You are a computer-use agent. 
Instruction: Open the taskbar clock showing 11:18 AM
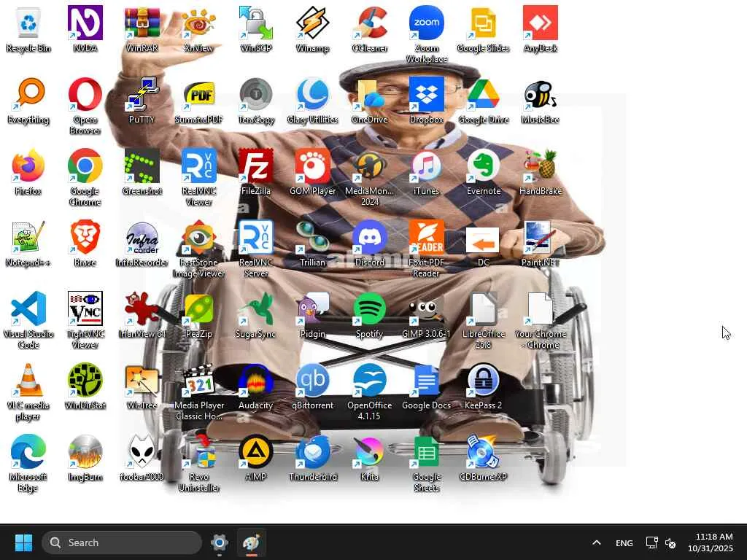pos(710,542)
